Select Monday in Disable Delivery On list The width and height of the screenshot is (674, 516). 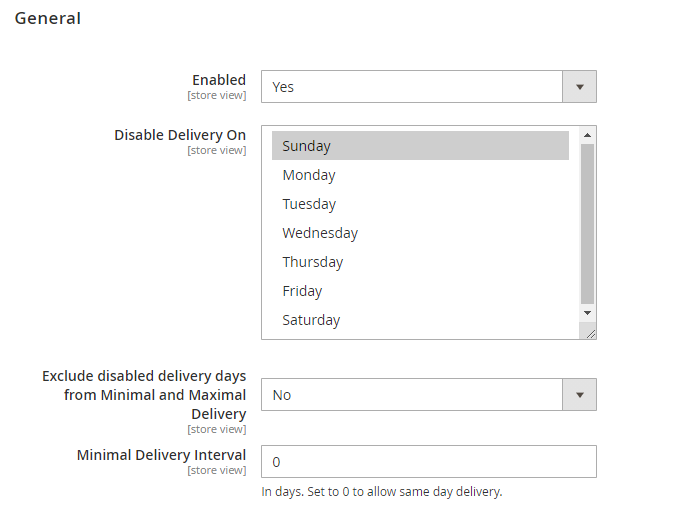tap(309, 175)
